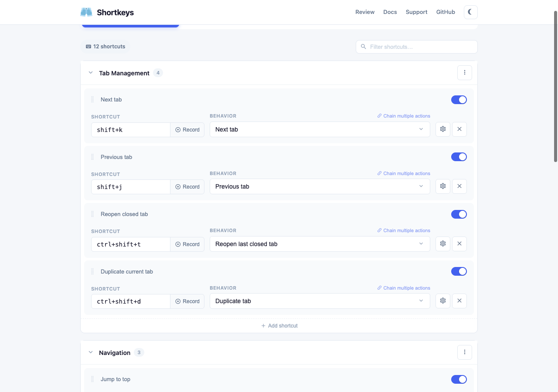Collapse the Tab Management section
The height and width of the screenshot is (392, 558).
(x=90, y=73)
